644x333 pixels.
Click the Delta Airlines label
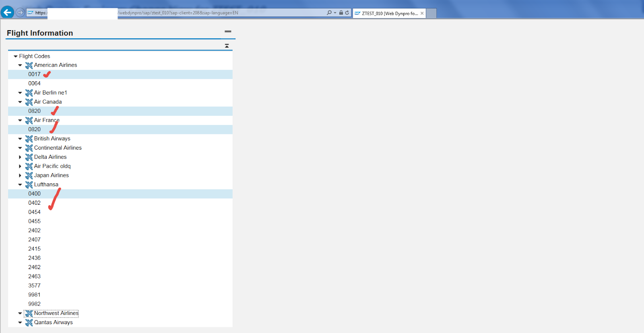click(x=50, y=157)
